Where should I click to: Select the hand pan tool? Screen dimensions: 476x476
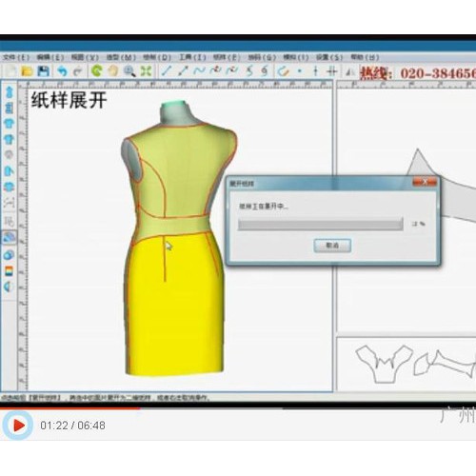click(113, 71)
